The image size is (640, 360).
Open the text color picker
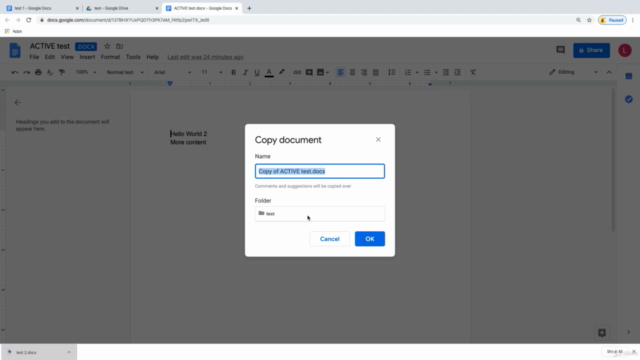[x=269, y=72]
